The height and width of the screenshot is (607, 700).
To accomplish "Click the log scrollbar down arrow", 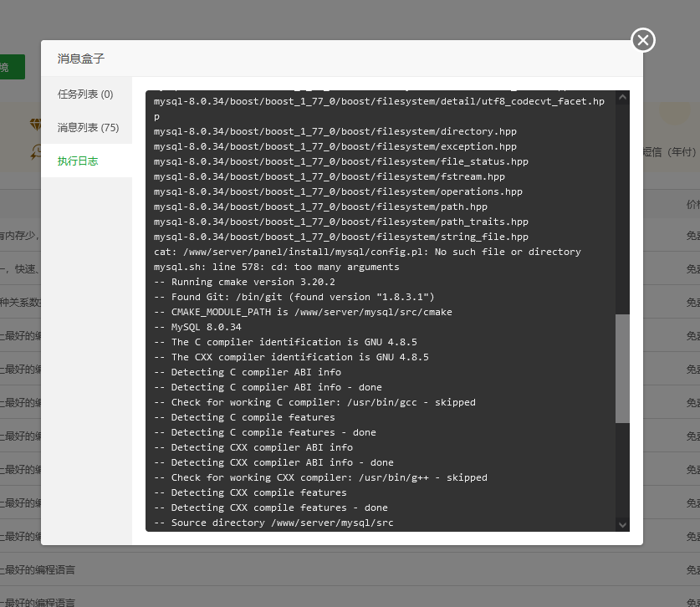I will 622,525.
